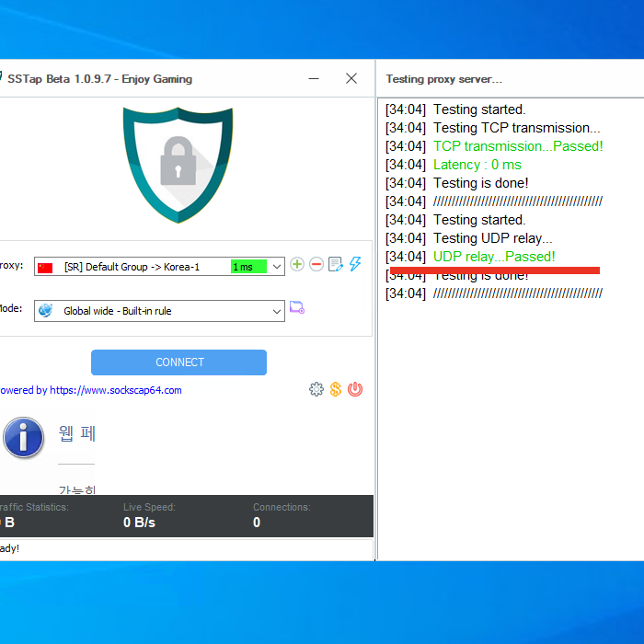644x644 pixels.
Task: Click the green 1 ms latency badge
Action: pos(248,267)
